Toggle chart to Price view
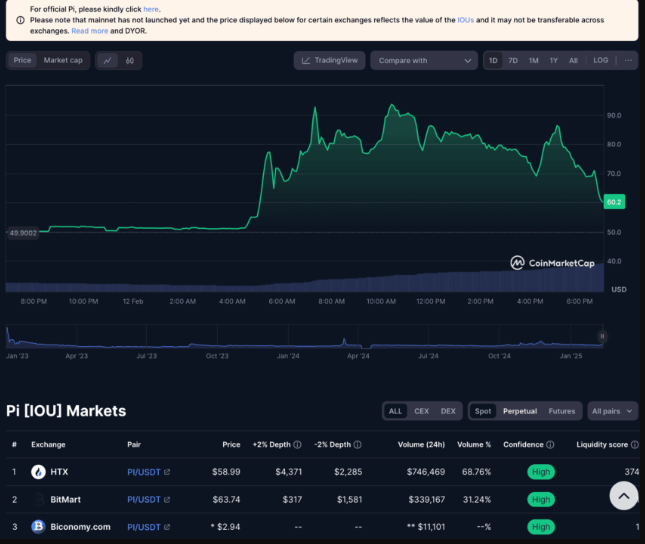The image size is (645, 544). pos(22,60)
